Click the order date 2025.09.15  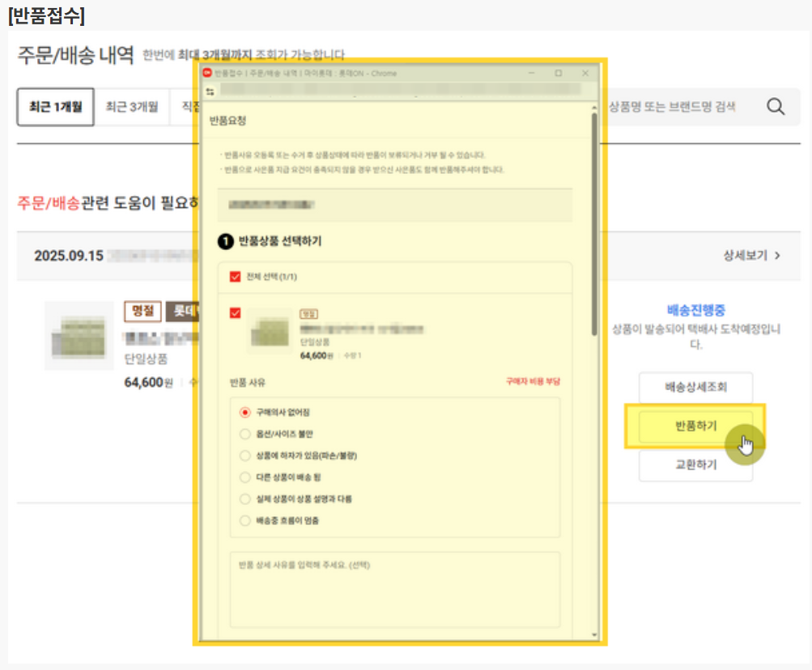(x=69, y=256)
